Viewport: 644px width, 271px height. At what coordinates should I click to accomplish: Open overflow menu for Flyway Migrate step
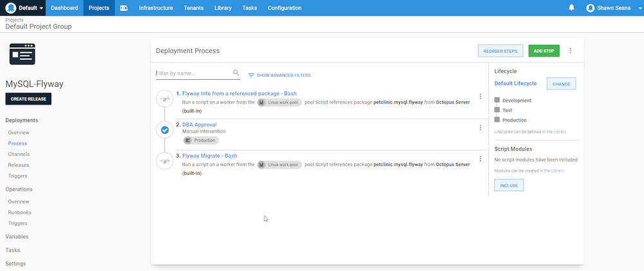coord(480,158)
